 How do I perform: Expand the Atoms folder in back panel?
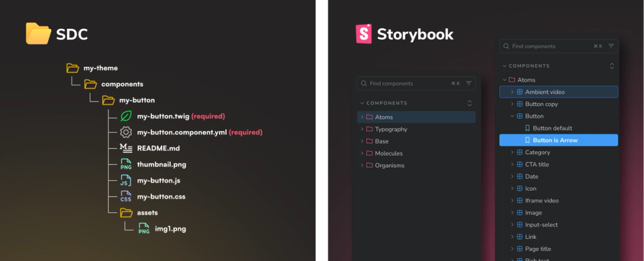[362, 117]
